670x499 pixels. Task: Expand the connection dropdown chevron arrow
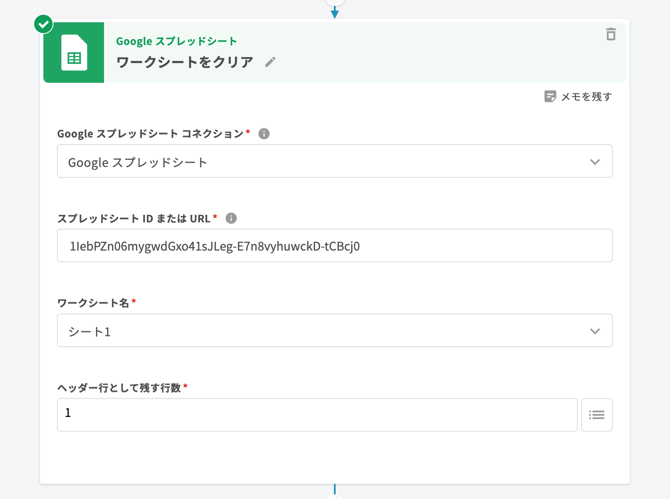[x=594, y=162]
